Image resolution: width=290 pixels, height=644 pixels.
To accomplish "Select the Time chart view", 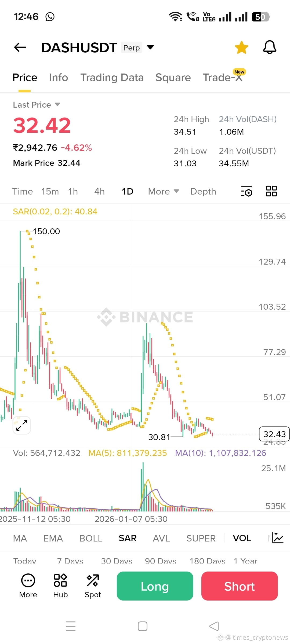I will tap(23, 192).
